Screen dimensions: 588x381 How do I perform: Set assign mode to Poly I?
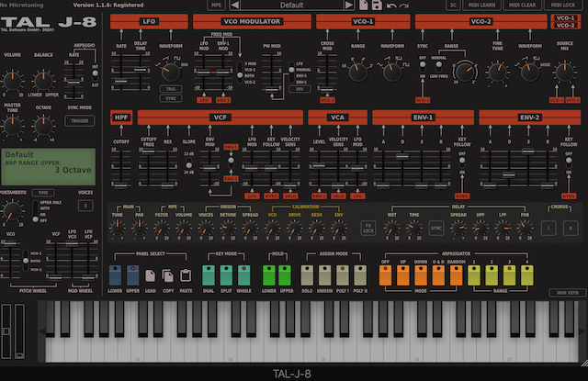[343, 275]
